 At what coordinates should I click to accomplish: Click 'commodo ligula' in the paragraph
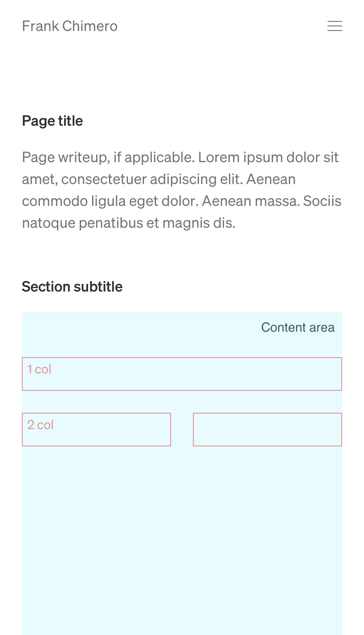(x=74, y=201)
